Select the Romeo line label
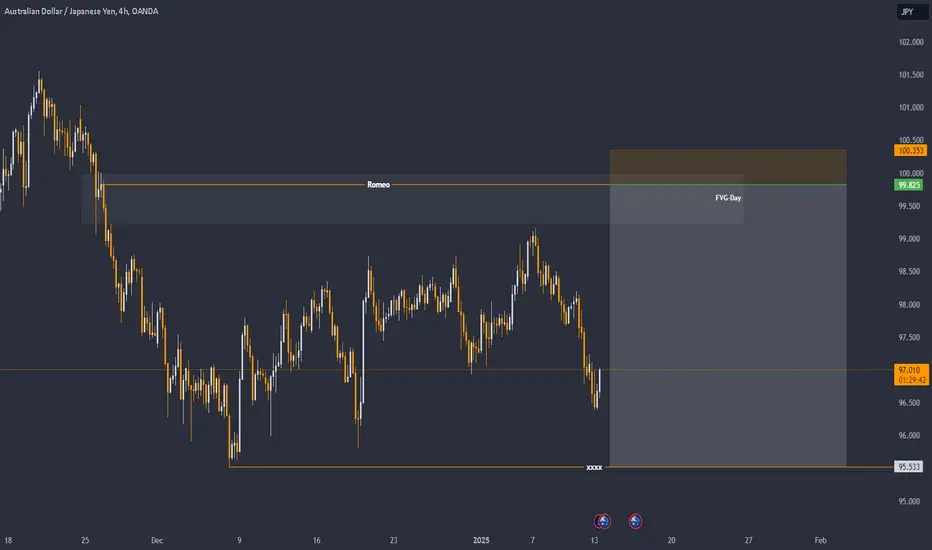Screen dimensions: 932x550 (x=379, y=185)
